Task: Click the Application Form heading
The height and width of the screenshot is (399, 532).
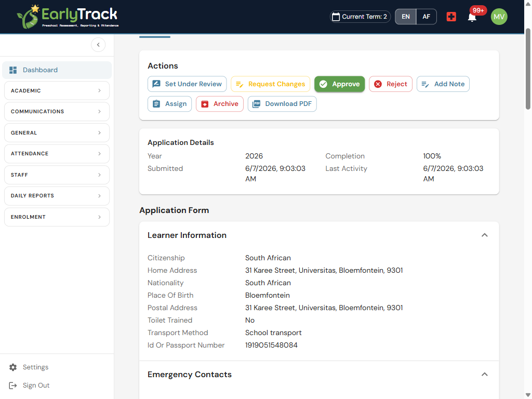Action: click(174, 210)
